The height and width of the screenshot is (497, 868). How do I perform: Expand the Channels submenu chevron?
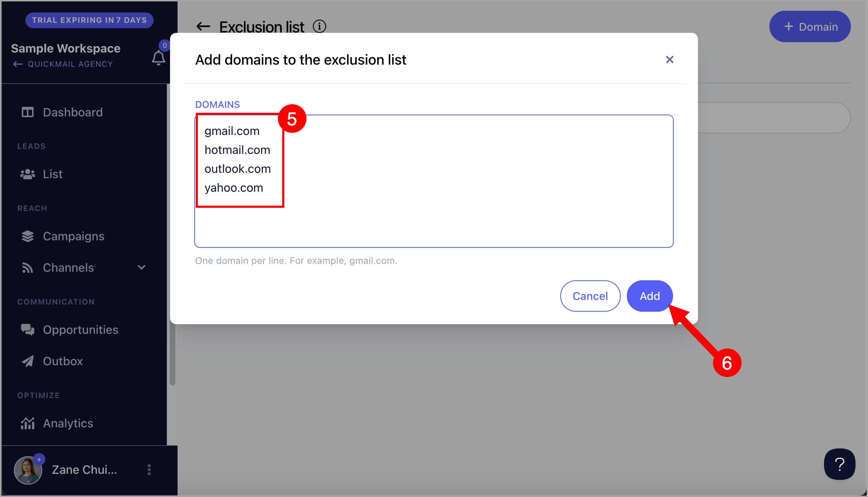pos(142,267)
